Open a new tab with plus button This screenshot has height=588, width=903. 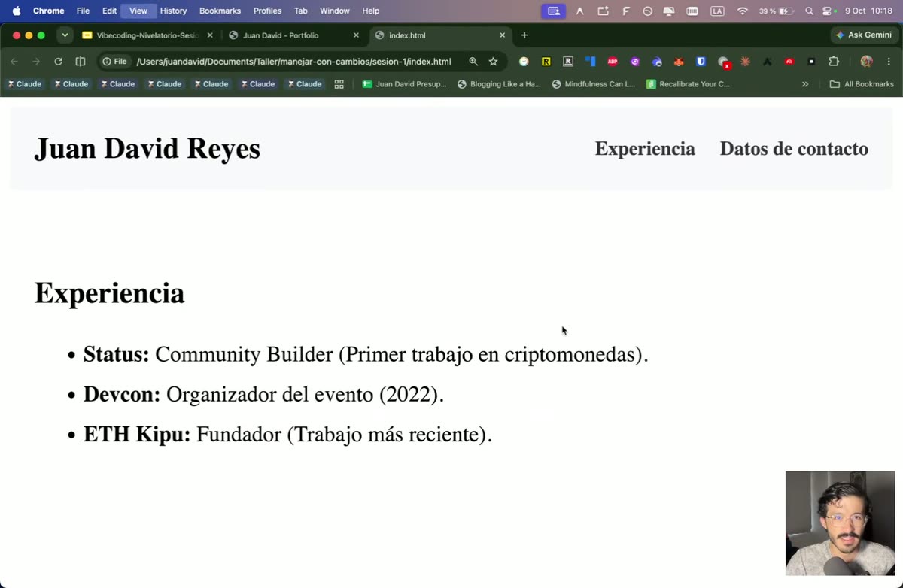pyautogui.click(x=524, y=35)
